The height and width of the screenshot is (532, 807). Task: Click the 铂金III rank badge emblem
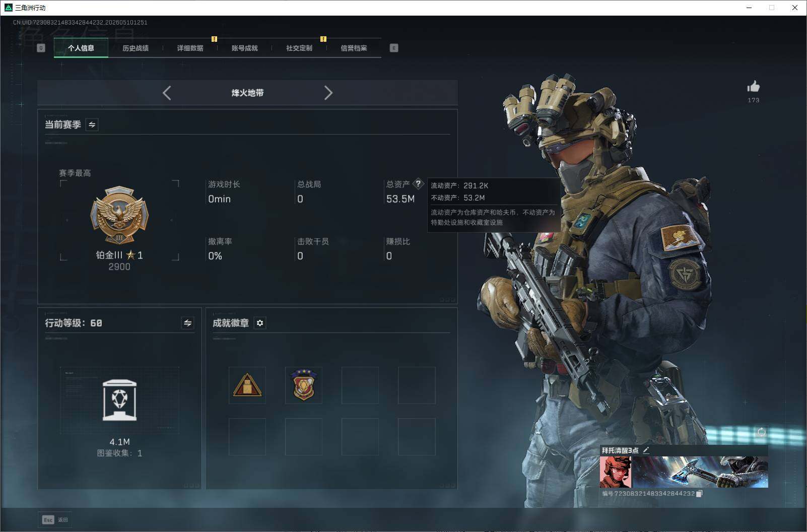point(119,216)
